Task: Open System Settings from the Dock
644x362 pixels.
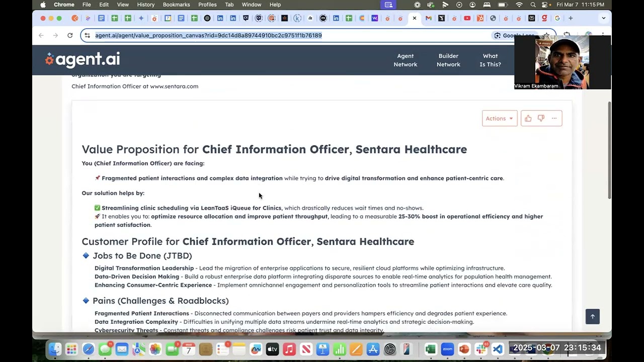Action: (x=390, y=349)
